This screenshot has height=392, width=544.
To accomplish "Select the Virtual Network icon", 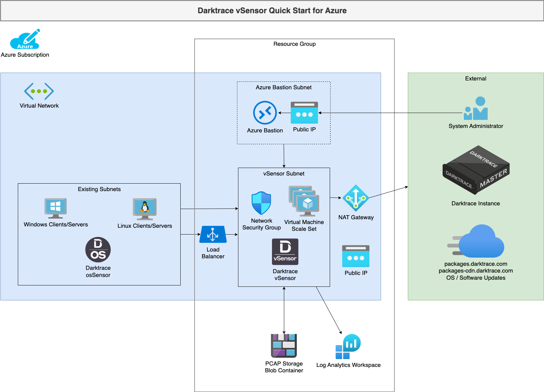I will click(39, 91).
